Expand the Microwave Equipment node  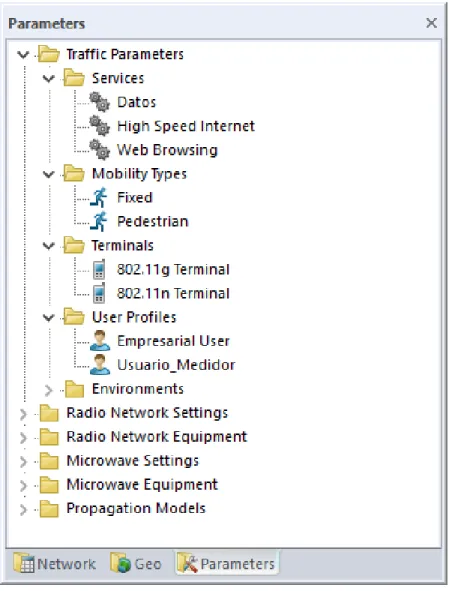[23, 485]
